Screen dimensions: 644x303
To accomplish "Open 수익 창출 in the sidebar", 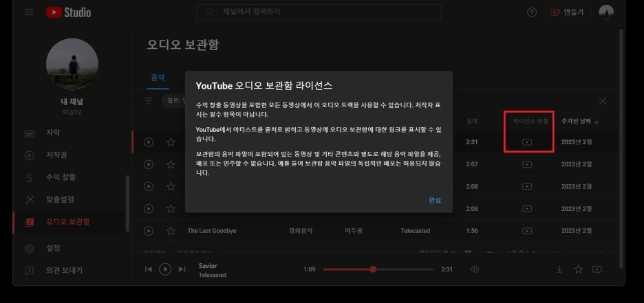I will pos(61,177).
